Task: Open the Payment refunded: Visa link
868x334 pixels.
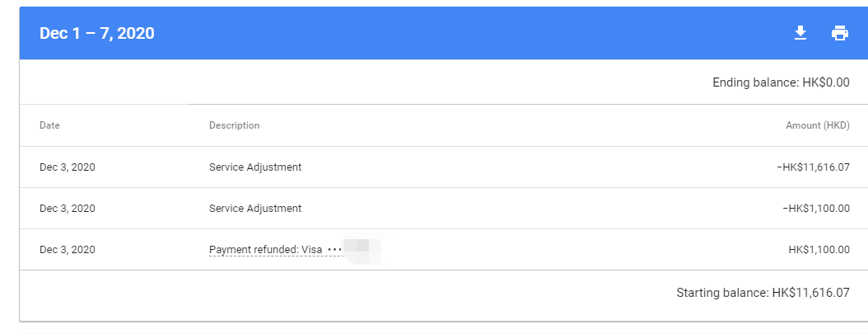Action: point(266,250)
